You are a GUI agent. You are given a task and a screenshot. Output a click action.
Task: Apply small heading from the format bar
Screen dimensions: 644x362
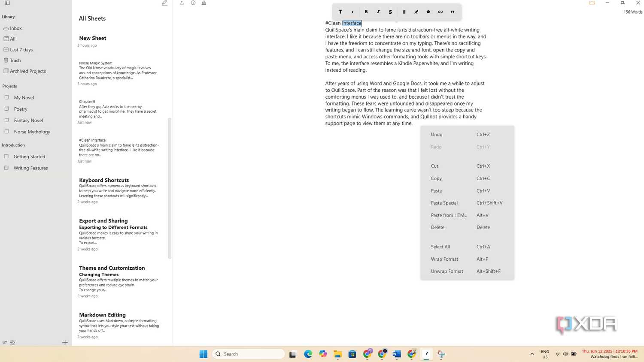coord(352,12)
